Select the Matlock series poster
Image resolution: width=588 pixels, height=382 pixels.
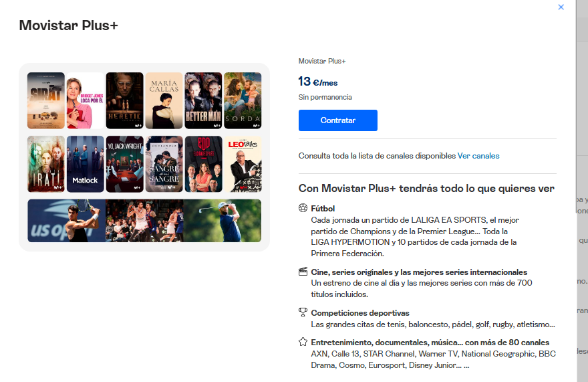[x=85, y=164]
